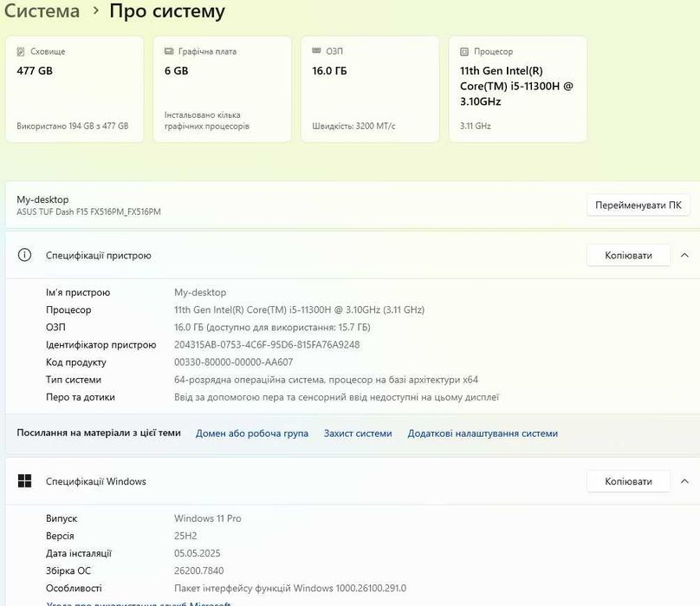This screenshot has height=606, width=700.
Task: Select Ім'я пристрою value My-desktop
Action: coord(200,292)
